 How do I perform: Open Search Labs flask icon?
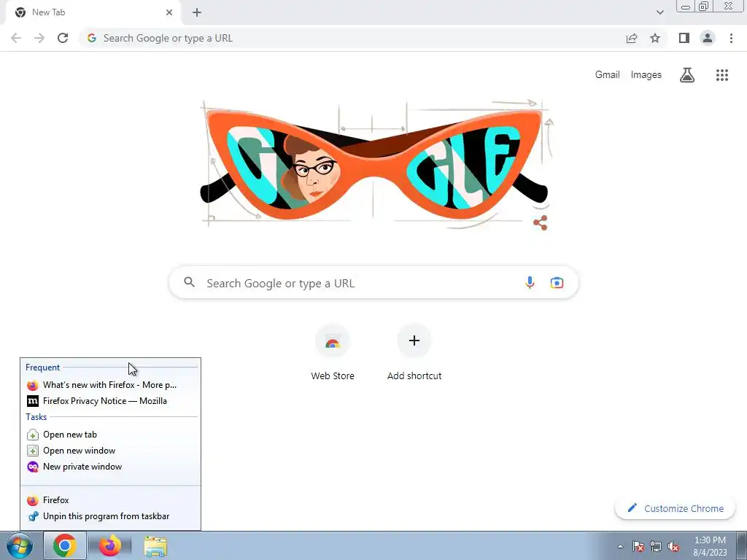pos(687,75)
